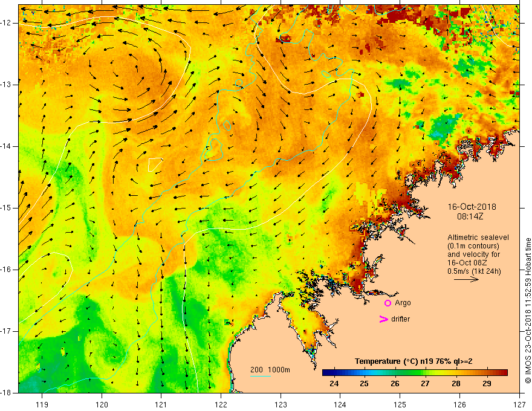This screenshot has width=532, height=411.
Task: Click the '25' temperature scale value
Action: 365,384
